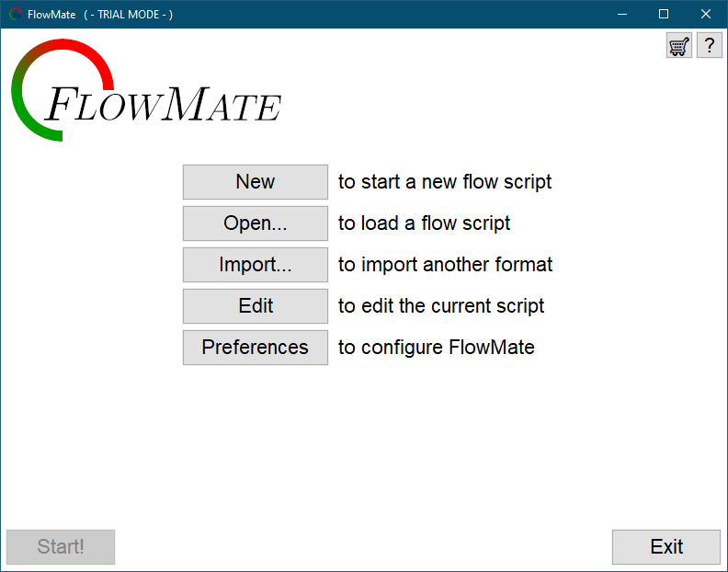Image resolution: width=728 pixels, height=572 pixels.
Task: Click the Import... button
Action: tap(255, 265)
